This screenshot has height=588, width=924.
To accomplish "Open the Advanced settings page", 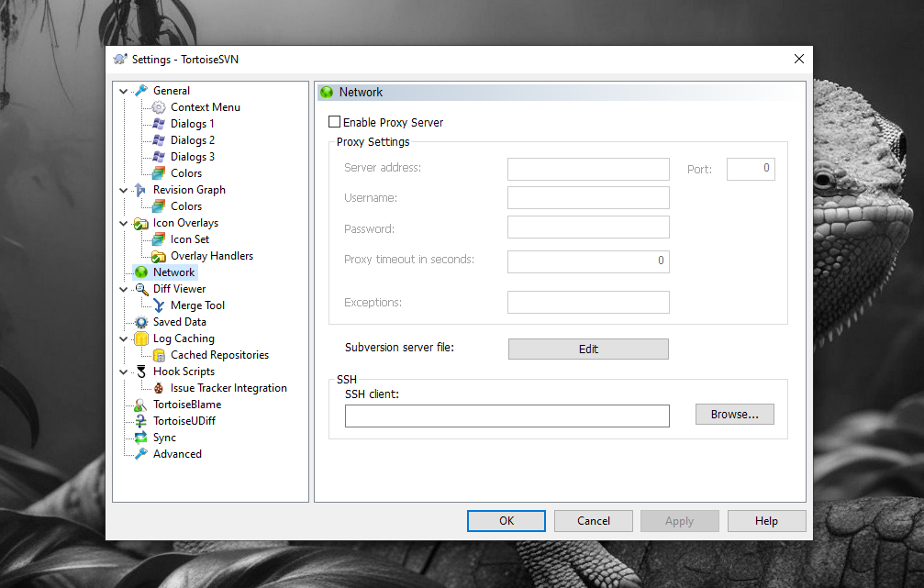I will [177, 454].
